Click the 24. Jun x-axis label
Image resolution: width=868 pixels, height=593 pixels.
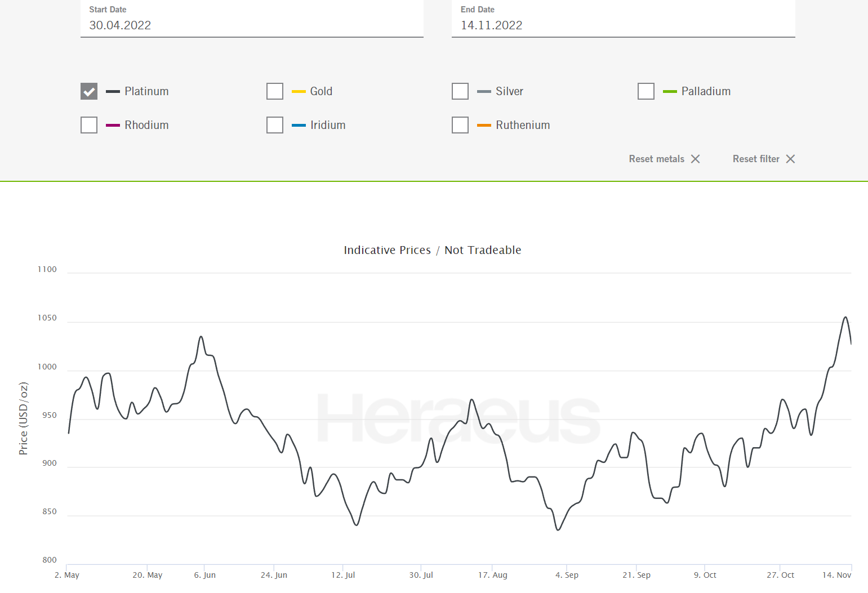tap(274, 575)
